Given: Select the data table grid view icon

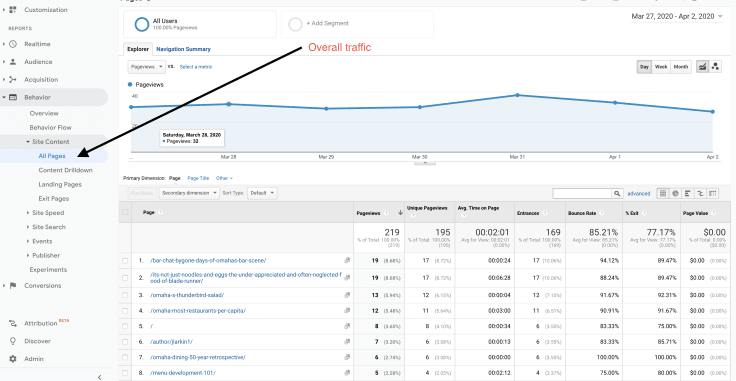Looking at the screenshot, I should pos(663,193).
